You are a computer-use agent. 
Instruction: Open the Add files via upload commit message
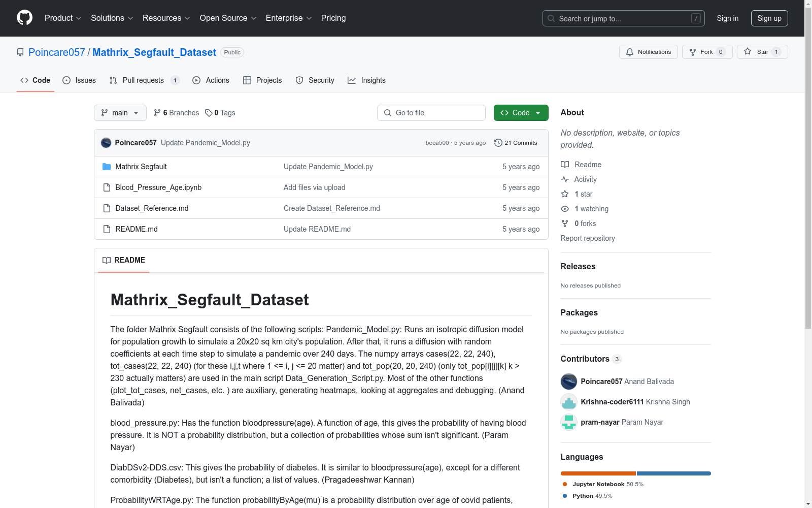[315, 187]
